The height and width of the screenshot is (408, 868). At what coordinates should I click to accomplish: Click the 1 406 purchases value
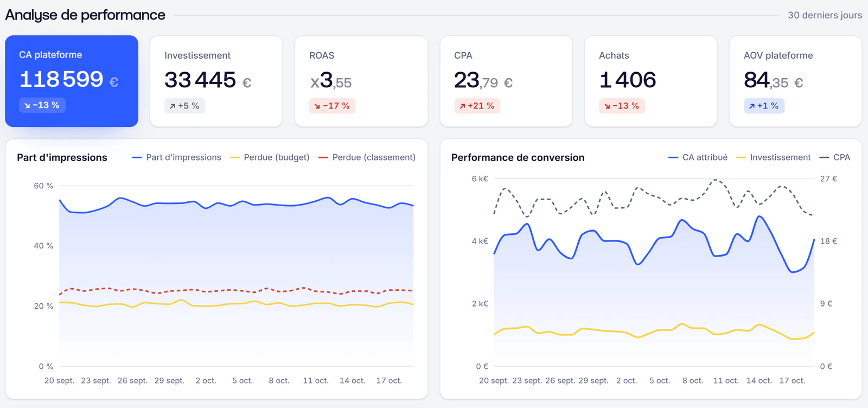coord(628,80)
